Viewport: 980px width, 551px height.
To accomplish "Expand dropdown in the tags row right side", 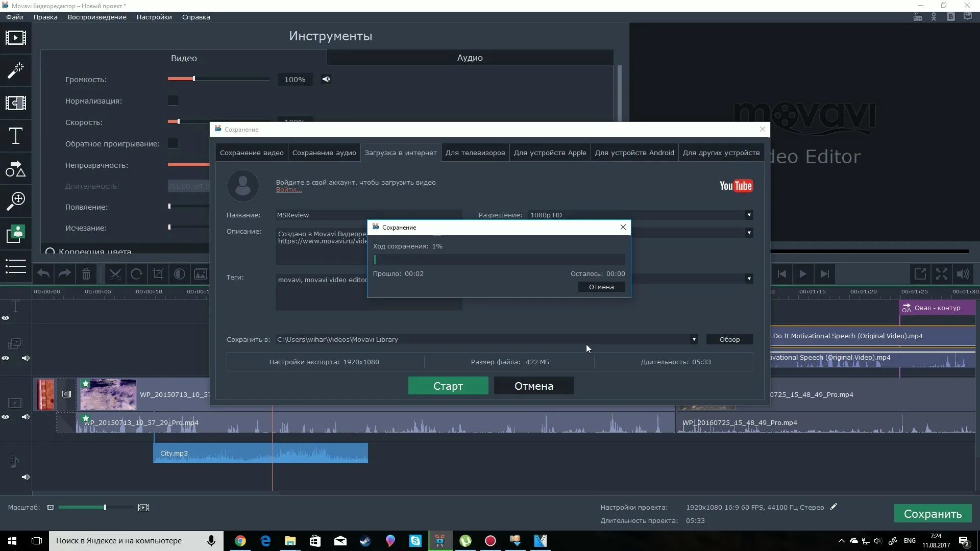I will tap(749, 279).
